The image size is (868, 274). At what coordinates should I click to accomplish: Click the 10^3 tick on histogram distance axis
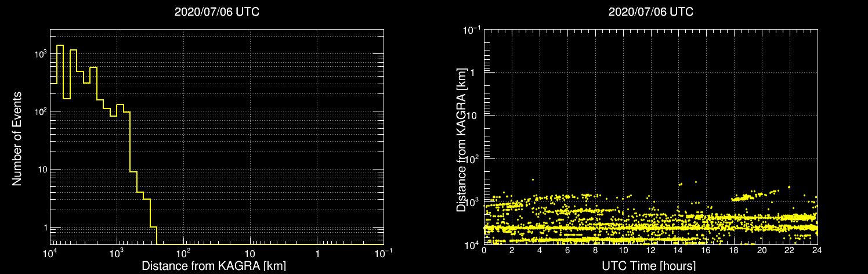pyautogui.click(x=117, y=253)
